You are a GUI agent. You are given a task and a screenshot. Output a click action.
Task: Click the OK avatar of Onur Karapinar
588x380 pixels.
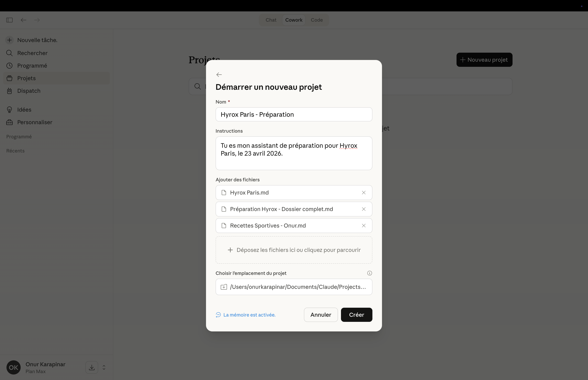pyautogui.click(x=13, y=367)
